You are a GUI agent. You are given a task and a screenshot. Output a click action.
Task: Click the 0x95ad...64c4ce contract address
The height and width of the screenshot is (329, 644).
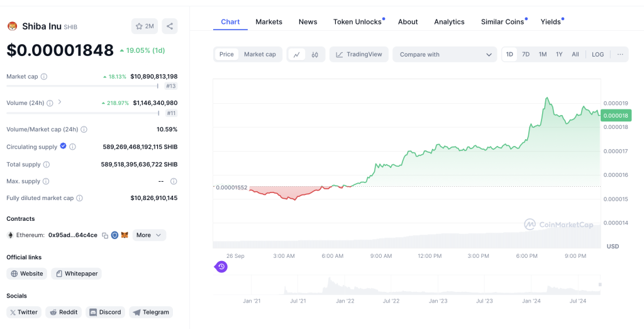click(x=73, y=235)
